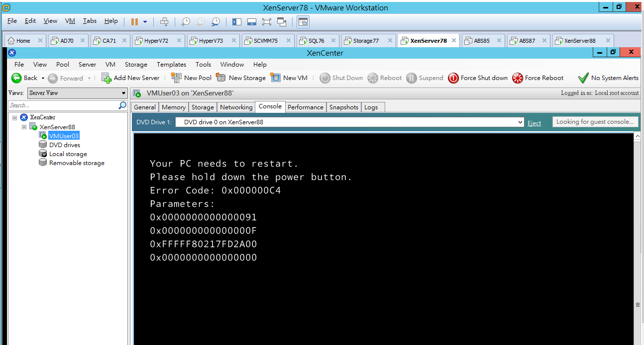
Task: Open the dropdown arrow beside the VMware pause button
Action: [145, 22]
